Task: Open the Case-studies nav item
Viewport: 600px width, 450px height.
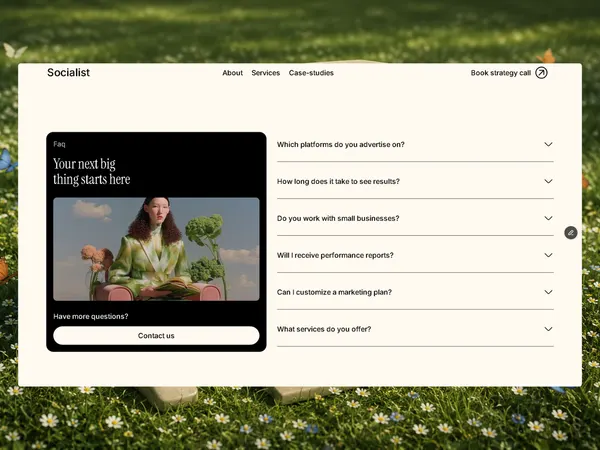Action: click(x=311, y=73)
